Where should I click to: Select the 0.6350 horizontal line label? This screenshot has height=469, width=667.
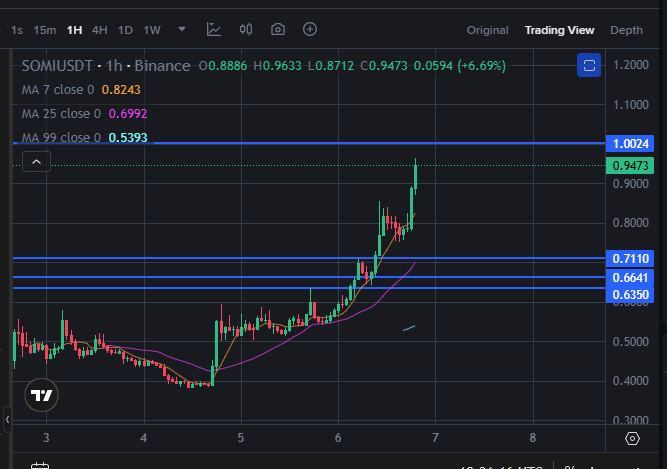click(x=630, y=294)
